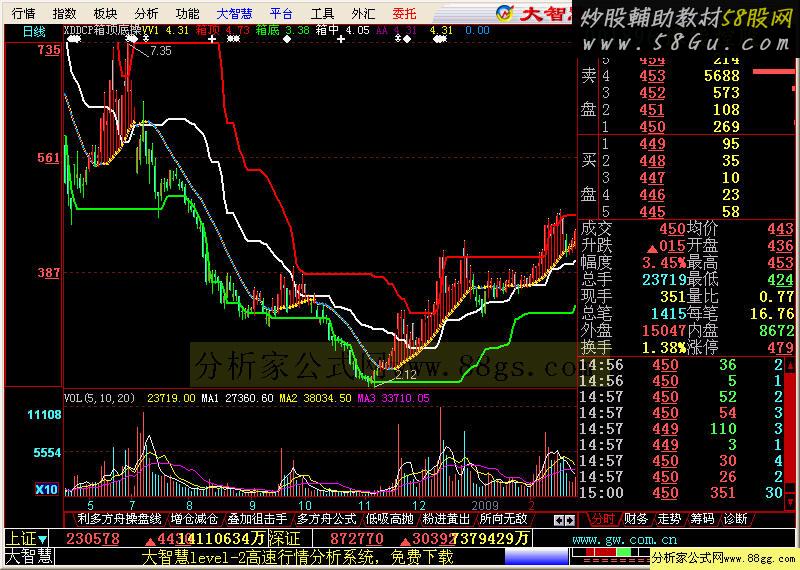Click the 大智慧 logo icon in title bar
The height and width of the screenshot is (570, 800).
pyautogui.click(x=506, y=13)
